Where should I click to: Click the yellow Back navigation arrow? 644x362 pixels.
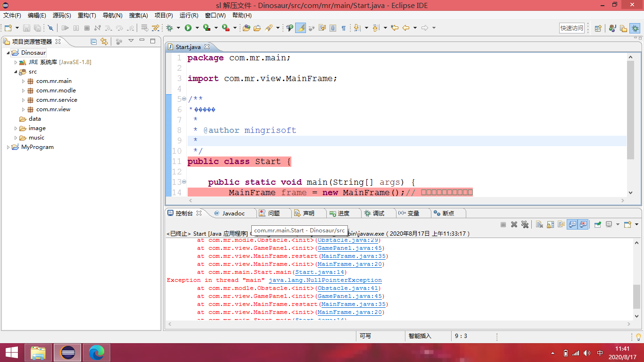pyautogui.click(x=406, y=28)
